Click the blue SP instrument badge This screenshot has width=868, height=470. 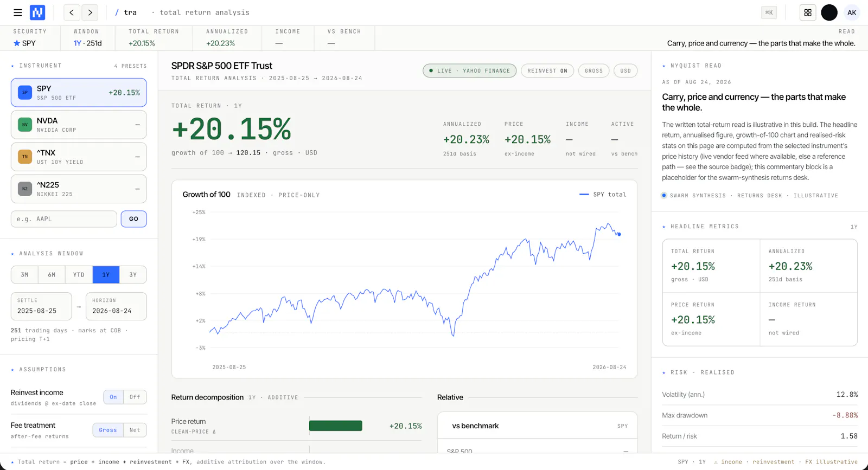pos(25,93)
